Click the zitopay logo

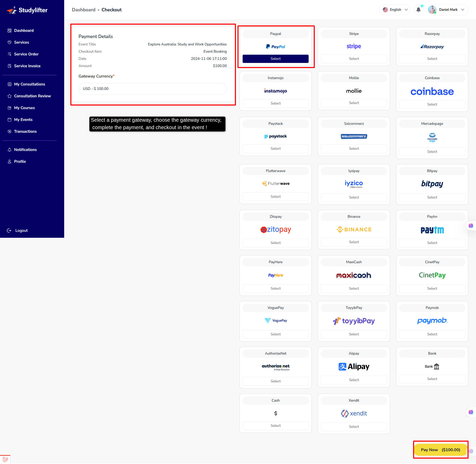click(x=275, y=230)
